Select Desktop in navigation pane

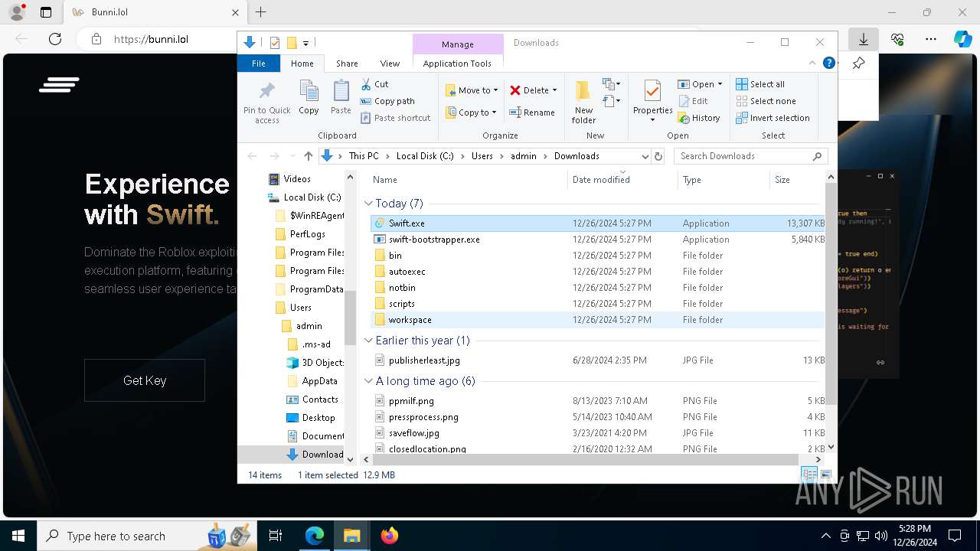tap(318, 418)
